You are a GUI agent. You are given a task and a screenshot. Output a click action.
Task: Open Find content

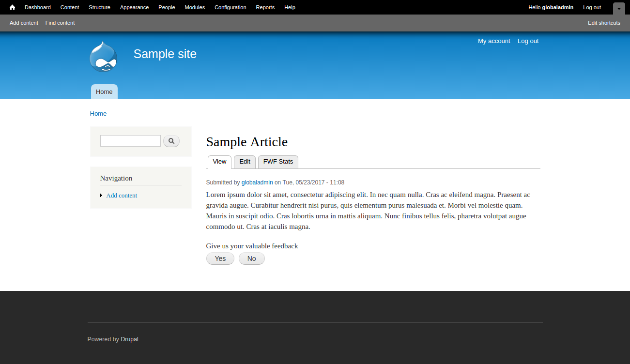60,23
